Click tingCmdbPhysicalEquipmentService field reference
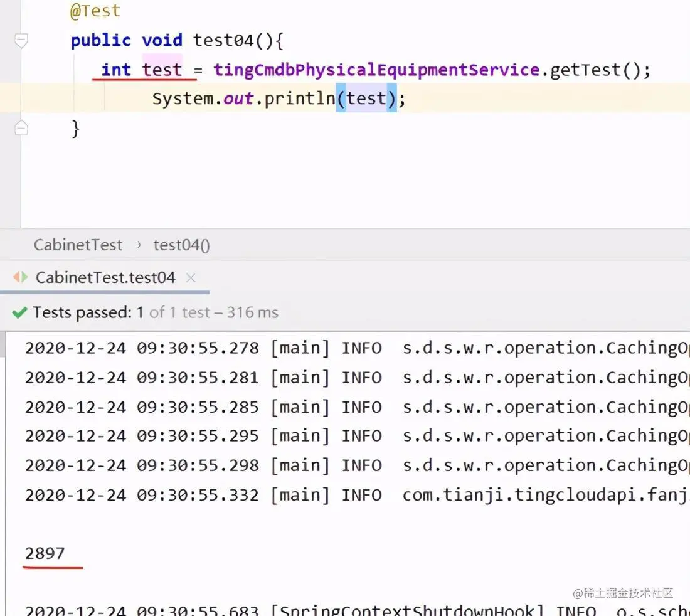690x616 pixels. (377, 70)
